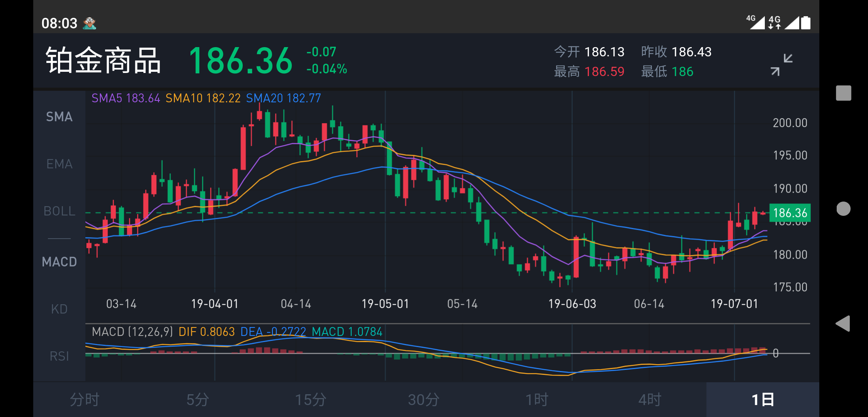Tap the 19-06-03 date marker
The height and width of the screenshot is (417, 868).
[x=572, y=304]
